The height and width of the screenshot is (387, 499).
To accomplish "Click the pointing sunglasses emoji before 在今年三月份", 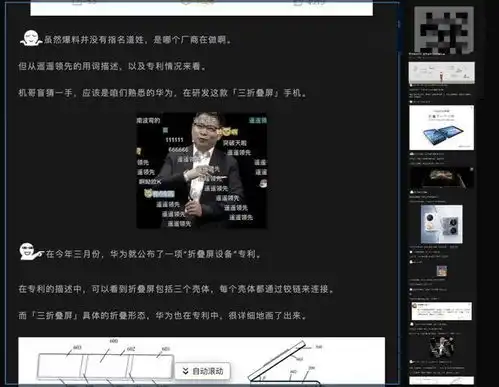I will click(x=31, y=252).
